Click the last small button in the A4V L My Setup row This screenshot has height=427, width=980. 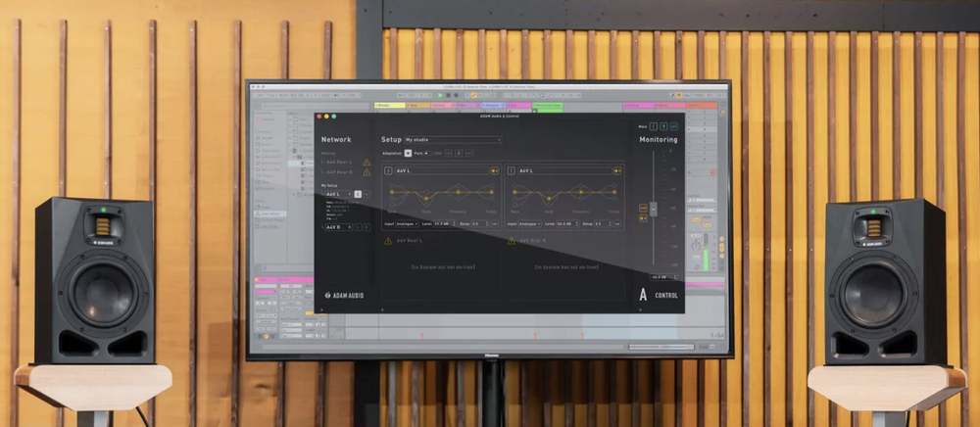tap(367, 194)
